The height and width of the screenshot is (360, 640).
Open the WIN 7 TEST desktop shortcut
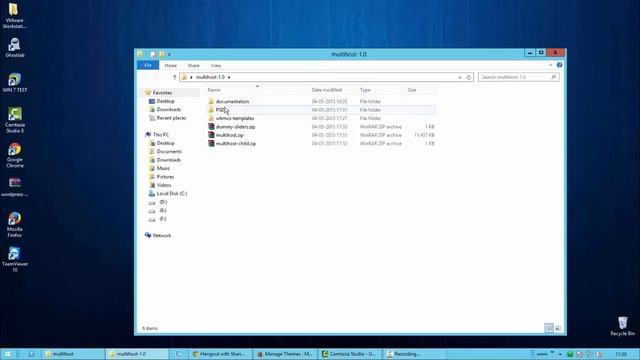(x=14, y=82)
